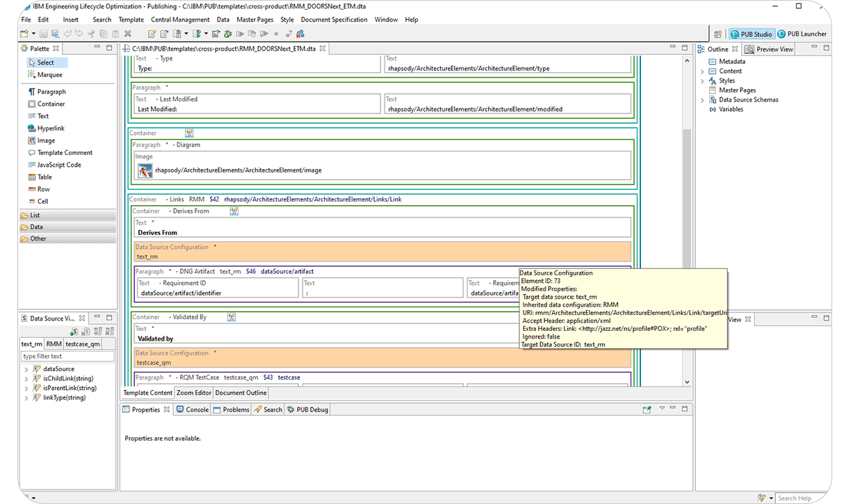Click the Save icon in the main toolbar

click(x=43, y=33)
